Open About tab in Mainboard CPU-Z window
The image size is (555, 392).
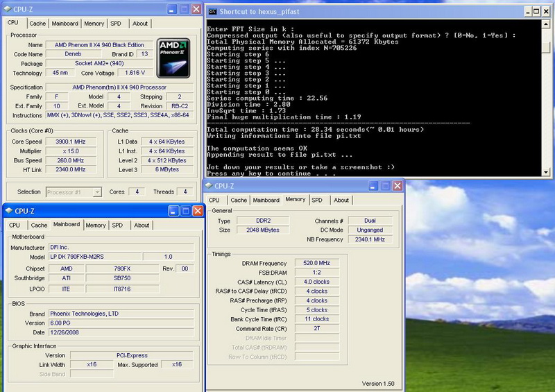tap(142, 225)
